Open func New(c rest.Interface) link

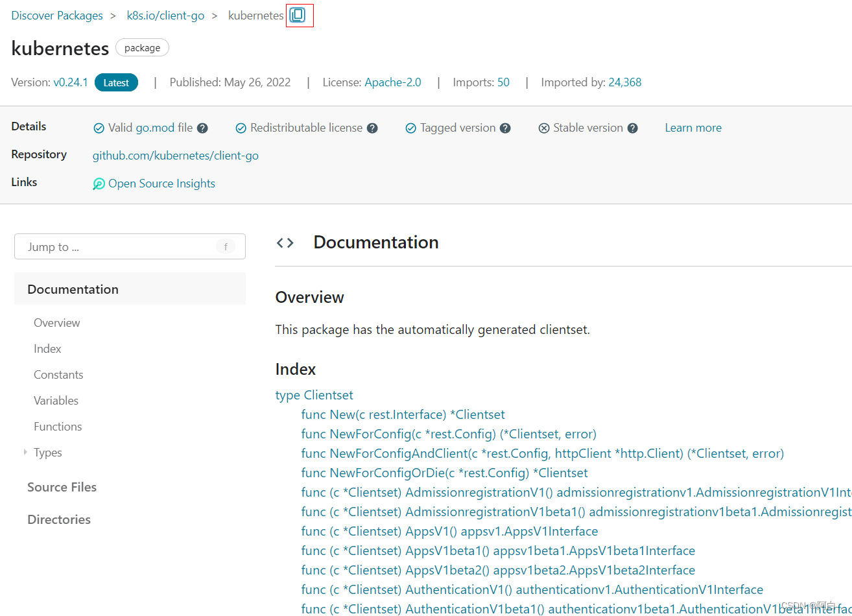click(403, 414)
